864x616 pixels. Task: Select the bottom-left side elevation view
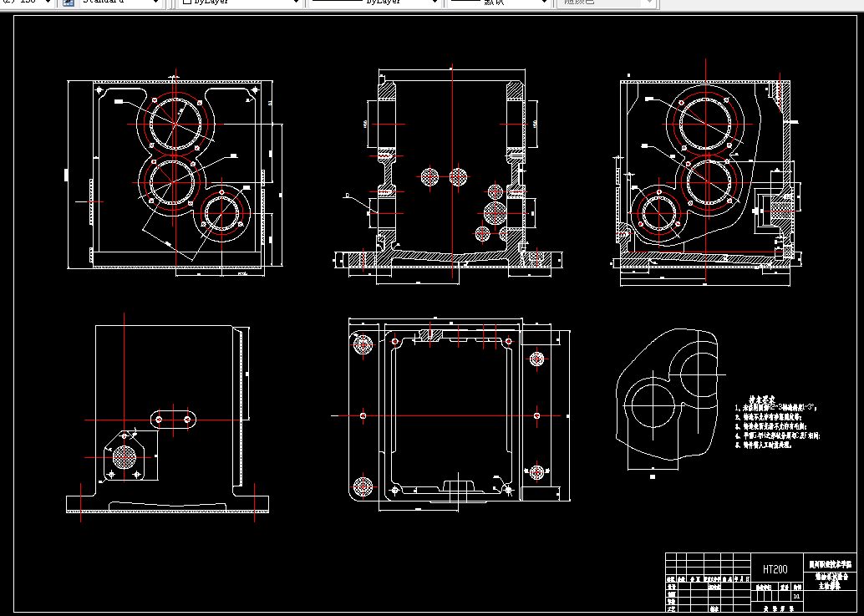coord(167,419)
